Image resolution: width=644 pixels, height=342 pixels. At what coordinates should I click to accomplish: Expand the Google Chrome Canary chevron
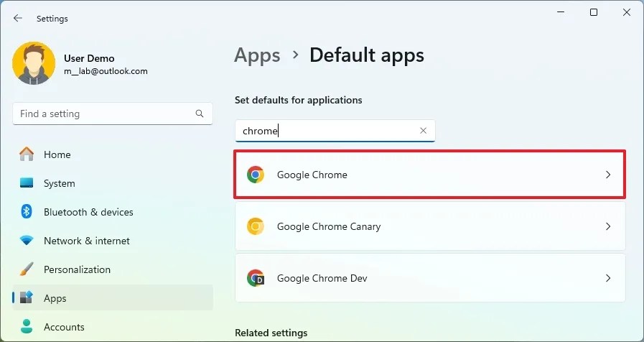[608, 226]
